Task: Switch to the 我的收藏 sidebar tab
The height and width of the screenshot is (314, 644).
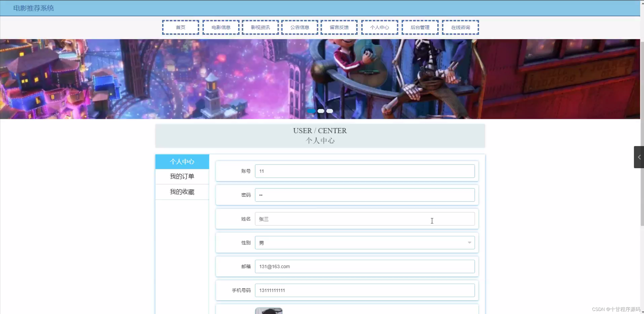Action: [x=182, y=192]
